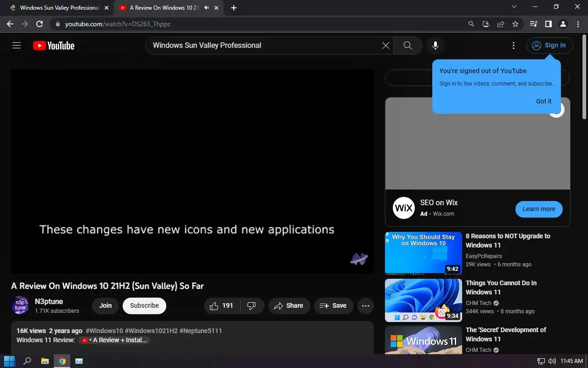The width and height of the screenshot is (588, 368).
Task: Dislike the video with thumbs down
Action: pyautogui.click(x=252, y=306)
